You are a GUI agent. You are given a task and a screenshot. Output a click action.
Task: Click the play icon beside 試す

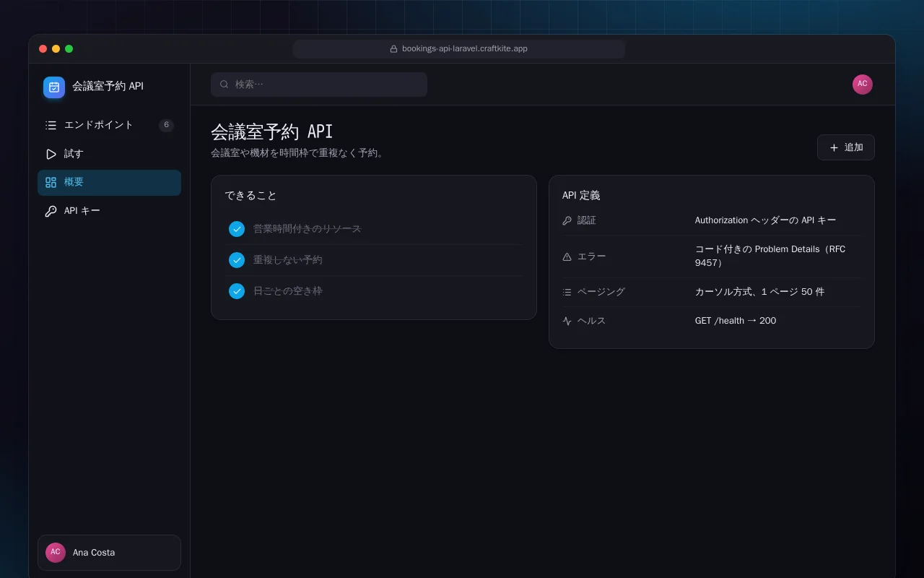tap(51, 154)
